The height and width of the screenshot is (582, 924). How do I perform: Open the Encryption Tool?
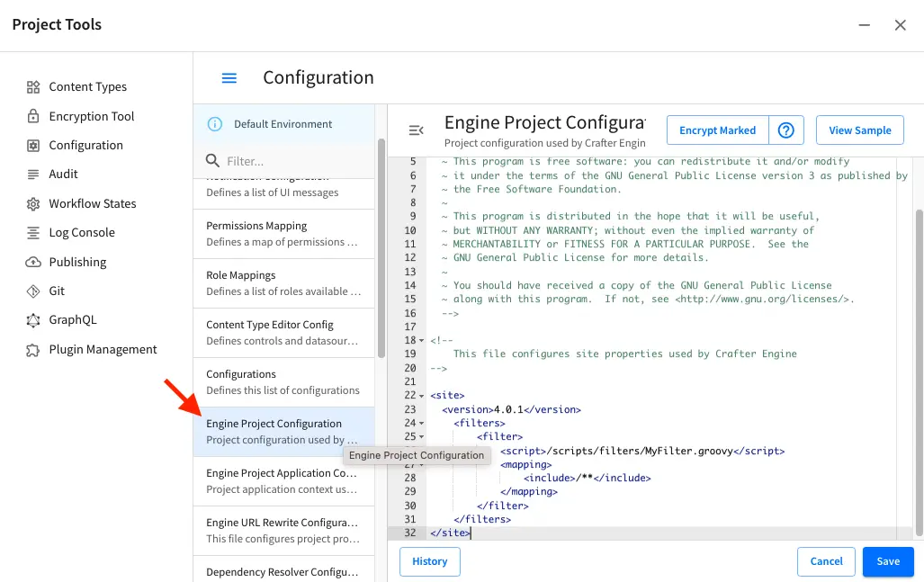tap(92, 116)
